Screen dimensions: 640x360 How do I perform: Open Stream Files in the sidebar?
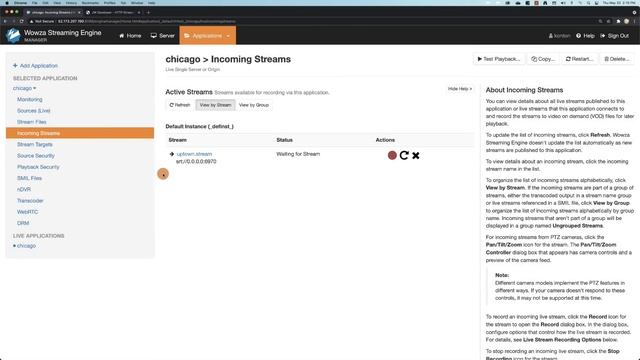tap(31, 122)
